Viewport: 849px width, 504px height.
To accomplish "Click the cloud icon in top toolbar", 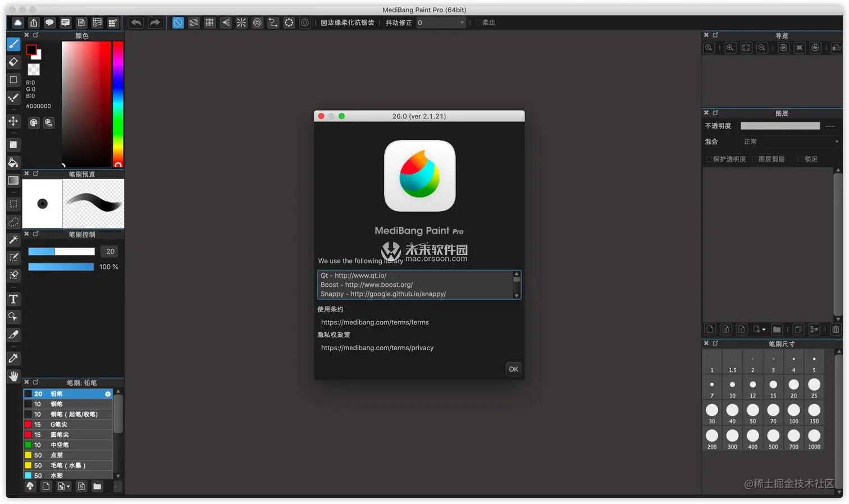I will [x=18, y=22].
